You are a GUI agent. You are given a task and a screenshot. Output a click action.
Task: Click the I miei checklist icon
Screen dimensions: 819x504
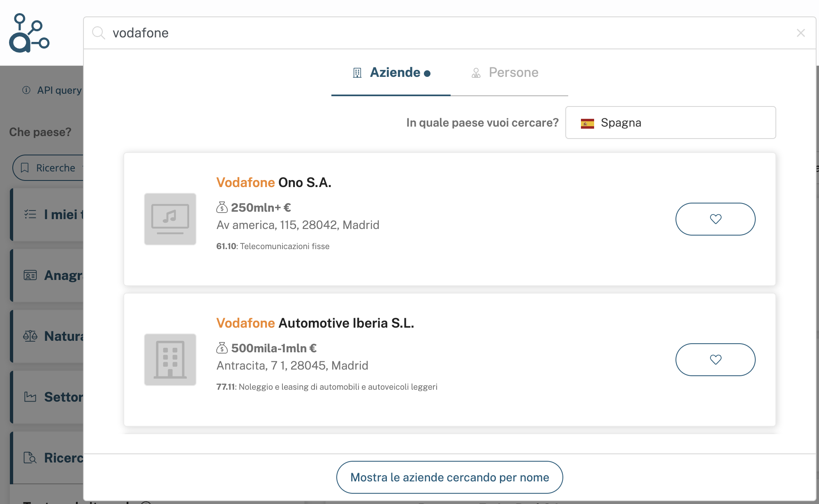pos(30,214)
